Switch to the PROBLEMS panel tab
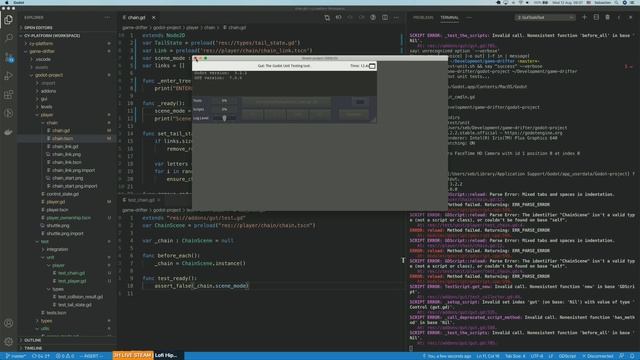This screenshot has height=360, width=640. coord(423,18)
